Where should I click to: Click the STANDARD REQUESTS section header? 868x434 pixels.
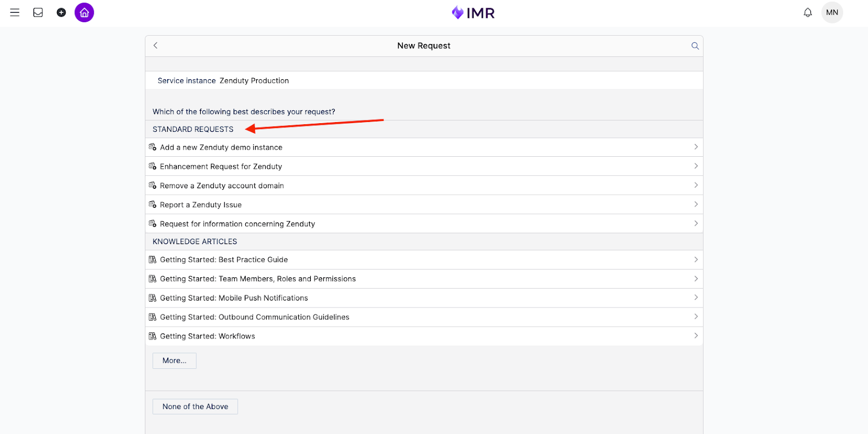pyautogui.click(x=193, y=129)
